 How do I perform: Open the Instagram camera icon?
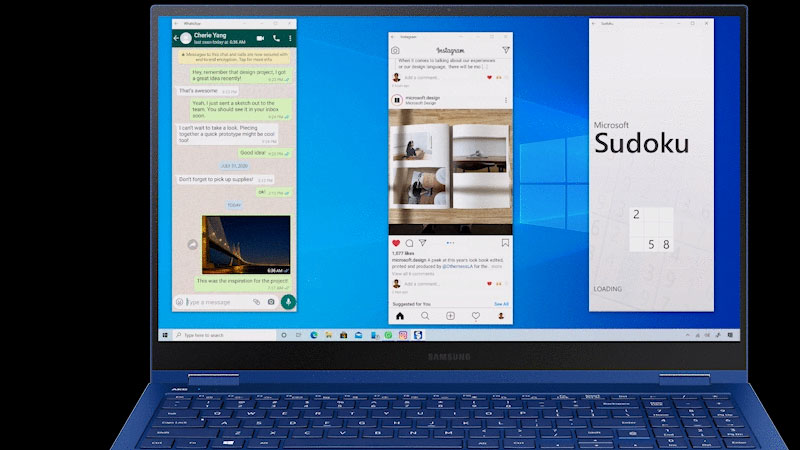point(395,51)
